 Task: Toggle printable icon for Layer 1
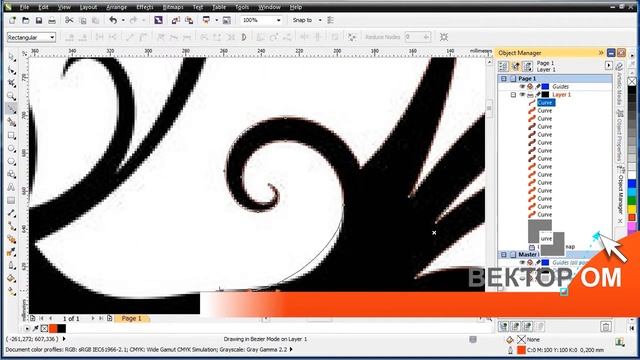coord(530,95)
